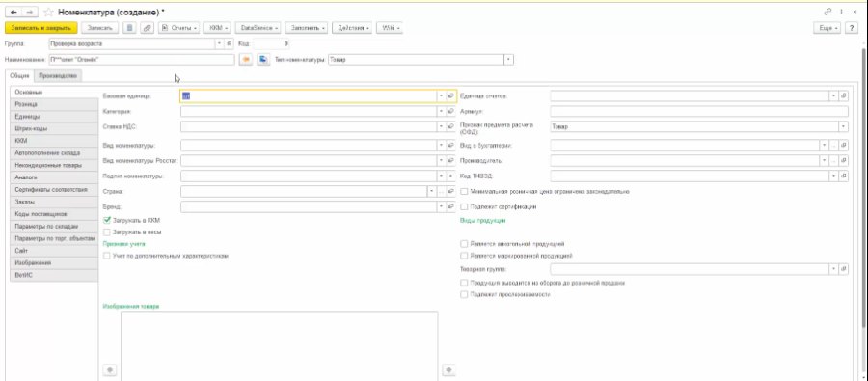The height and width of the screenshot is (381, 868).
Task: Open the Автопополнение склада section
Action: [54, 152]
